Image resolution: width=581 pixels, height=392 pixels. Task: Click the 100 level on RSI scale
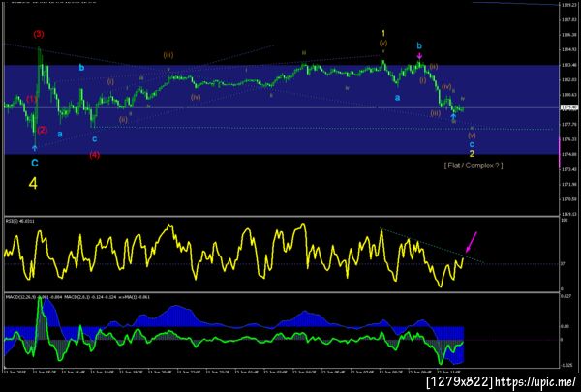564,220
